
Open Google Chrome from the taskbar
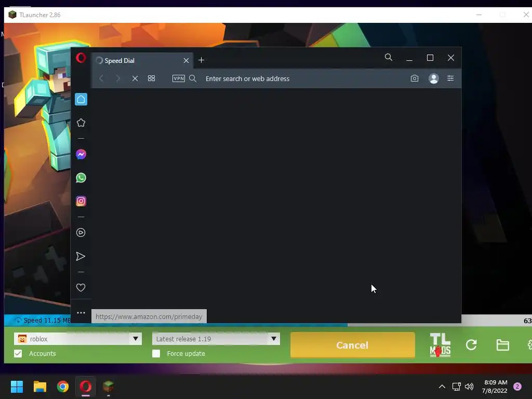[x=63, y=387]
